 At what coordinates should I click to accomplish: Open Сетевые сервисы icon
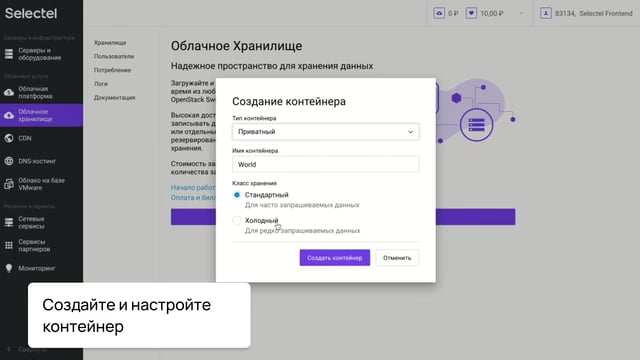click(x=9, y=222)
